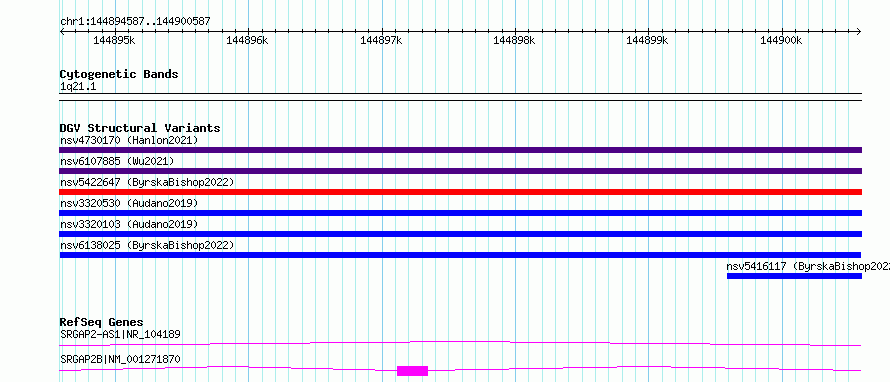Select the Cytogenetic Bands track heading
Viewport: 890px width, 382px height.
pos(119,74)
